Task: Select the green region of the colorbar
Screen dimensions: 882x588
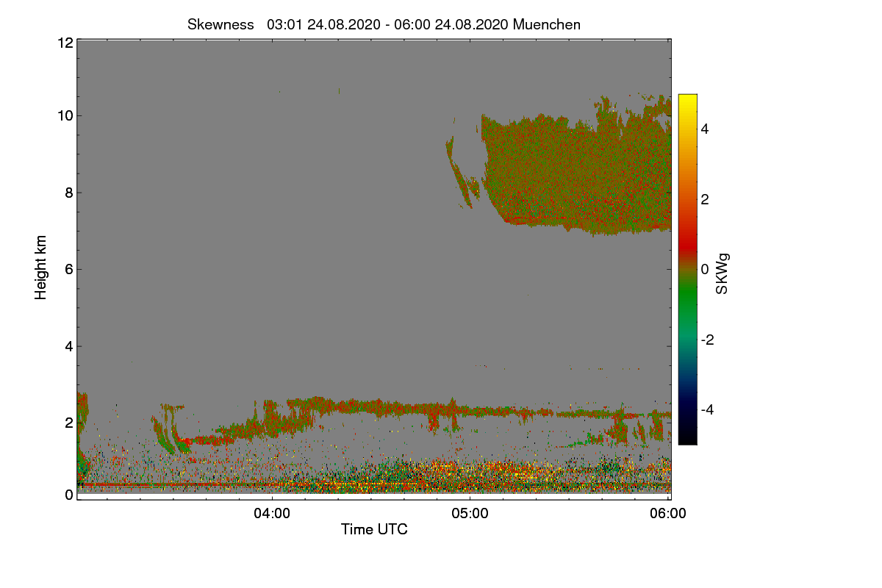Action: pyautogui.click(x=687, y=301)
